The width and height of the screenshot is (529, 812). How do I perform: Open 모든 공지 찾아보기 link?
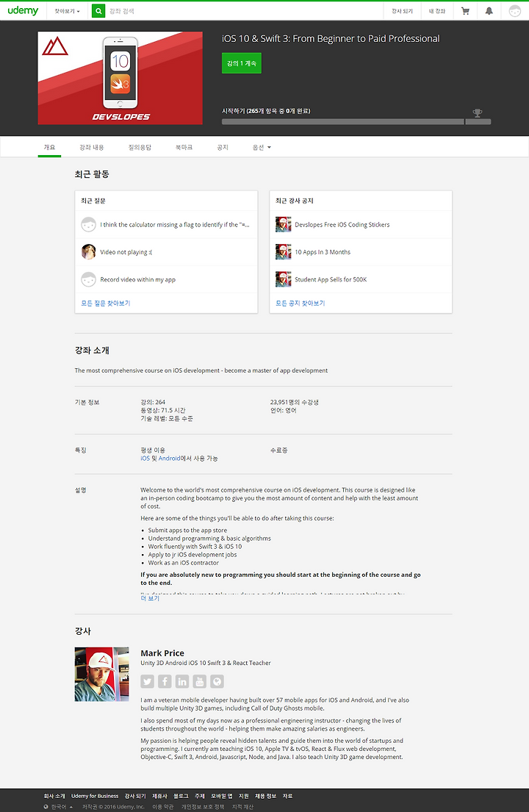click(301, 303)
